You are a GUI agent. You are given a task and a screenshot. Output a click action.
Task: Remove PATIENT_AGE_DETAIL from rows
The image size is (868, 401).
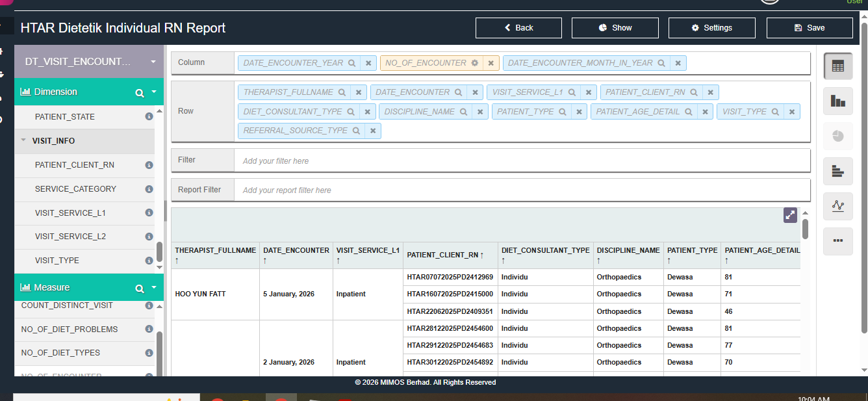706,112
